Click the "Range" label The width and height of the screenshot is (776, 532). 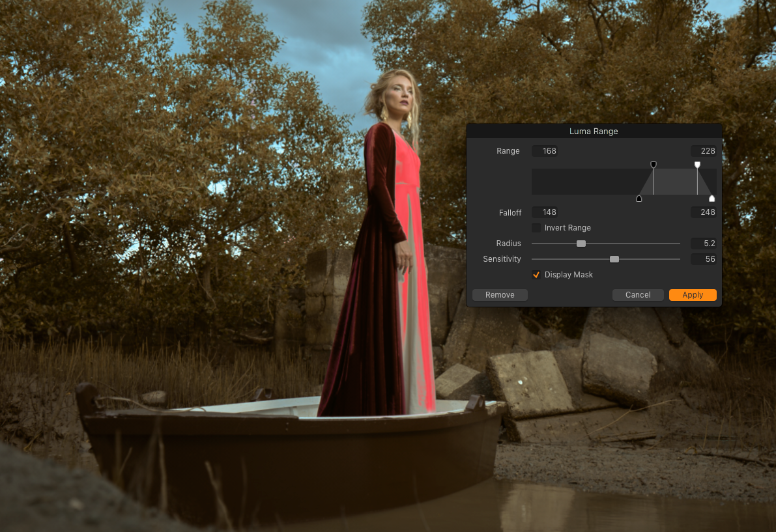[508, 151]
